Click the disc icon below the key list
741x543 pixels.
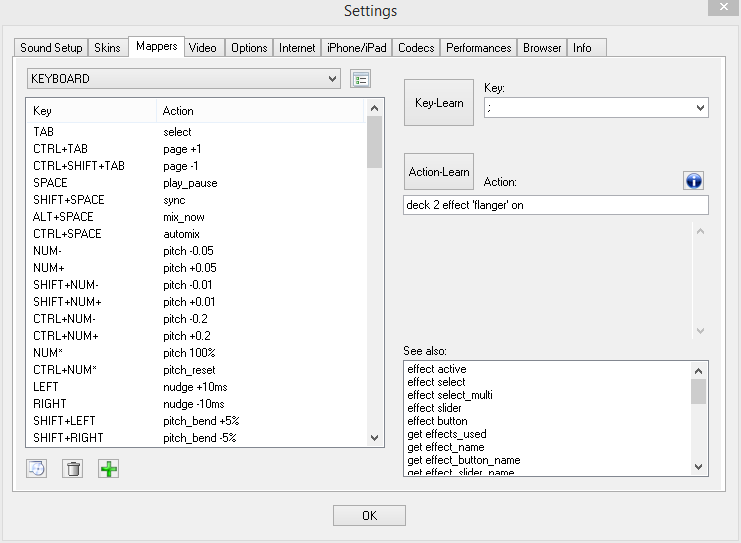pos(37,468)
